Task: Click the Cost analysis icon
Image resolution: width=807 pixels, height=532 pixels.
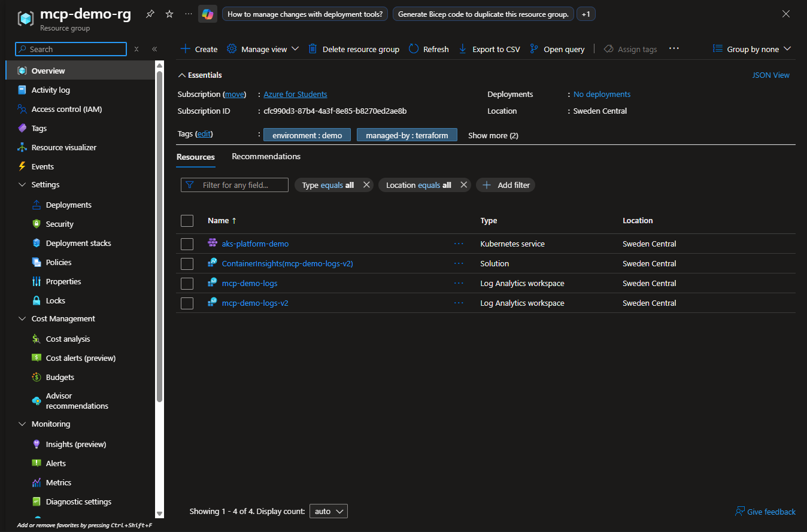Action: coord(36,339)
